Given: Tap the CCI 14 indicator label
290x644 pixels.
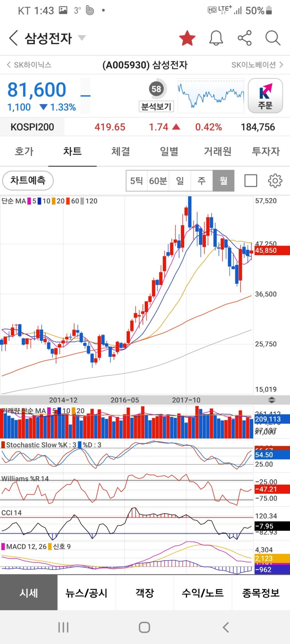Looking at the screenshot, I should (x=12, y=513).
